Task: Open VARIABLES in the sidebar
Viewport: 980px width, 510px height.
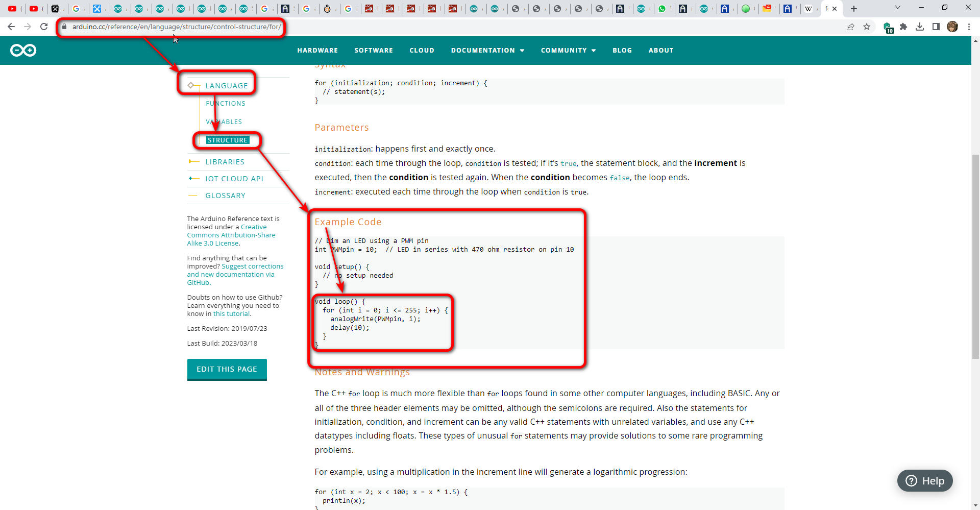Action: [224, 122]
